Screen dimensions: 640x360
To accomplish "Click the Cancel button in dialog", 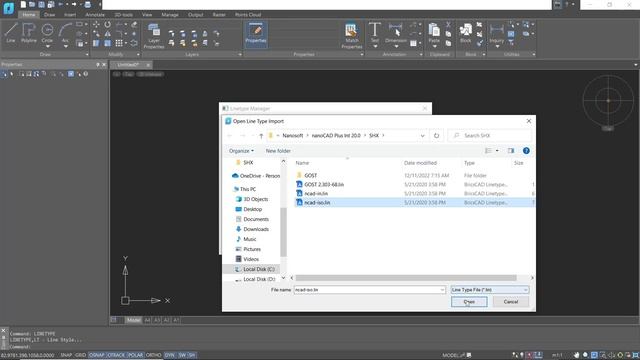I will point(511,302).
